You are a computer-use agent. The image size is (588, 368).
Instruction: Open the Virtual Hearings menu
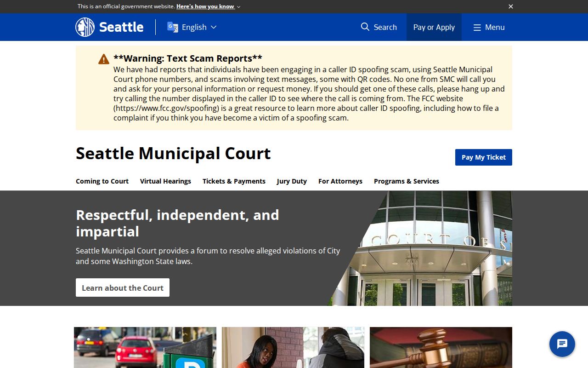tap(165, 181)
